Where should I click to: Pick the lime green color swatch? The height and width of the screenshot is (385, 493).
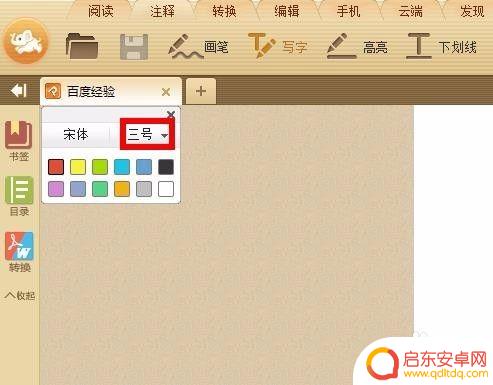click(x=100, y=167)
